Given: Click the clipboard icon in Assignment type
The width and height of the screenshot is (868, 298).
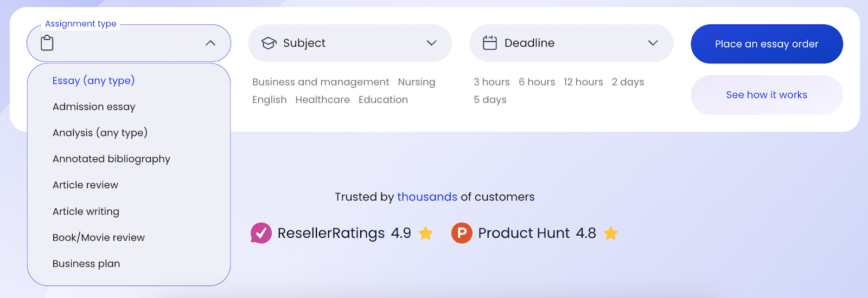Looking at the screenshot, I should [47, 43].
